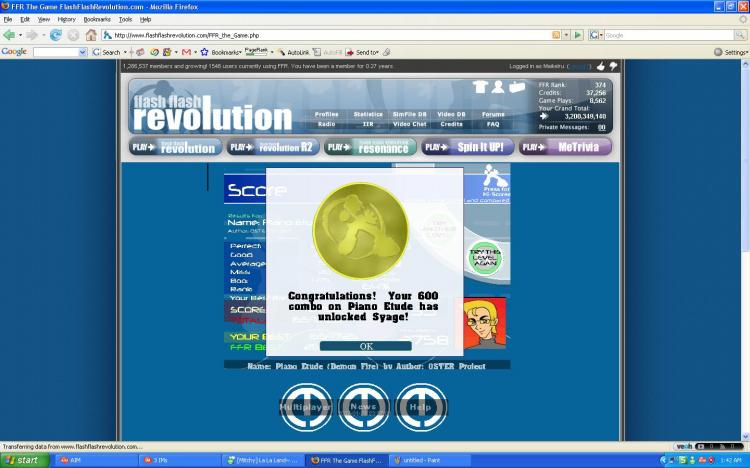Click the Firefox home icon
The width and height of the screenshot is (750, 468).
(91, 35)
